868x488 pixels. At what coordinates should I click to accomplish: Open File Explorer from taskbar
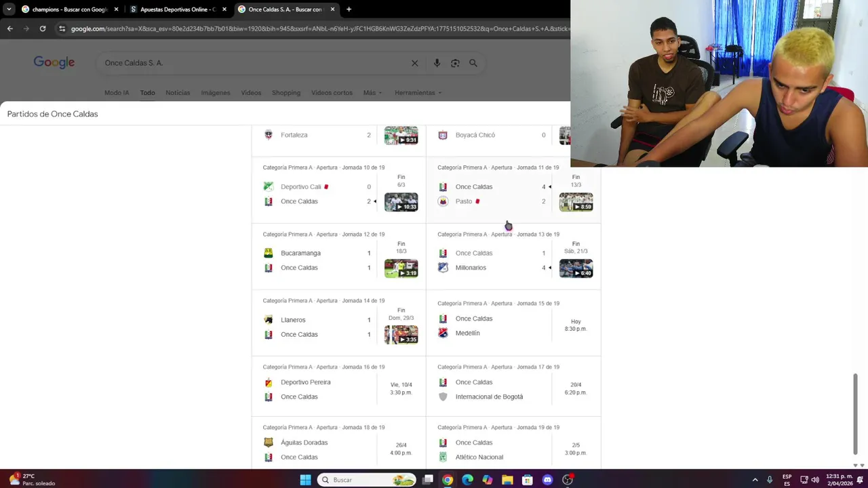tap(507, 480)
